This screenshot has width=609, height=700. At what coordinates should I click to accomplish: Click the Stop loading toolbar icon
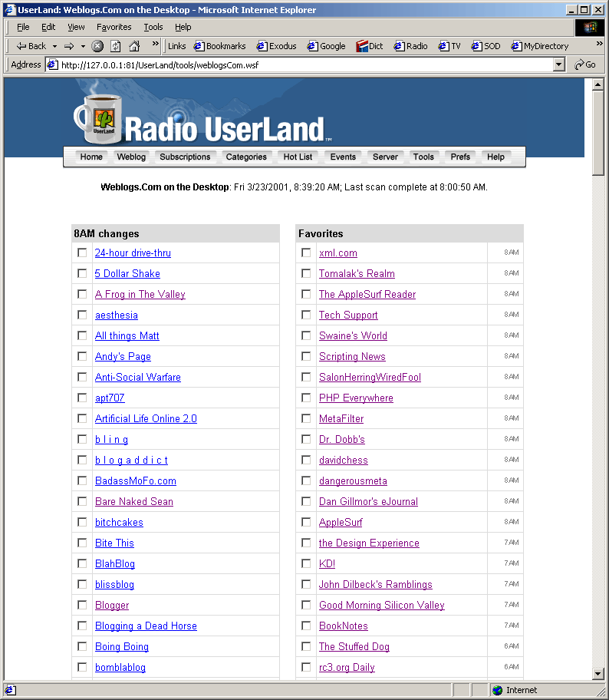(x=97, y=46)
